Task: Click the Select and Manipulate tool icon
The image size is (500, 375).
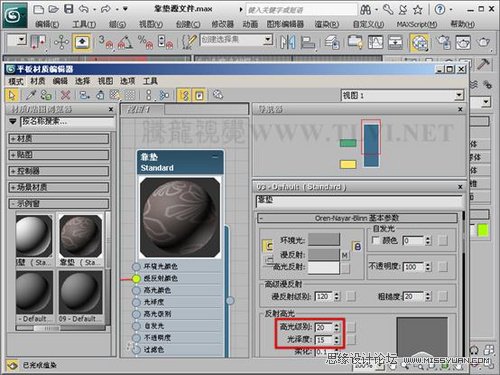Action: (x=62, y=42)
